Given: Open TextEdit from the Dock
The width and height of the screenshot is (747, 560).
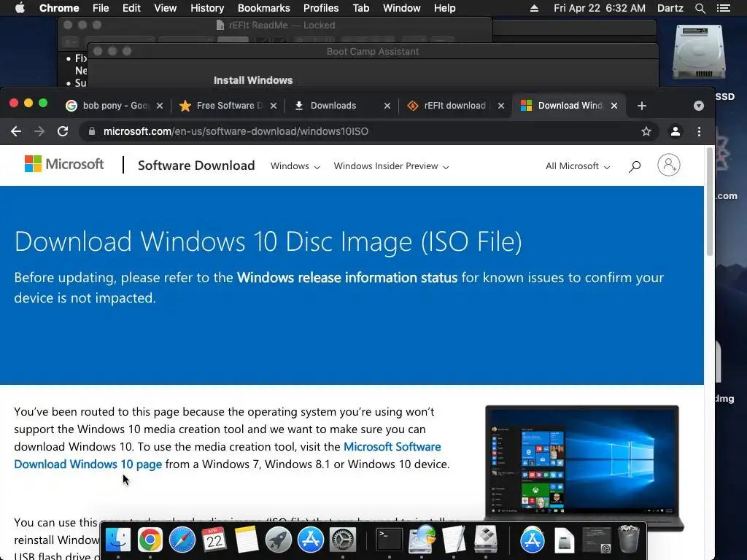Looking at the screenshot, I should point(453,540).
